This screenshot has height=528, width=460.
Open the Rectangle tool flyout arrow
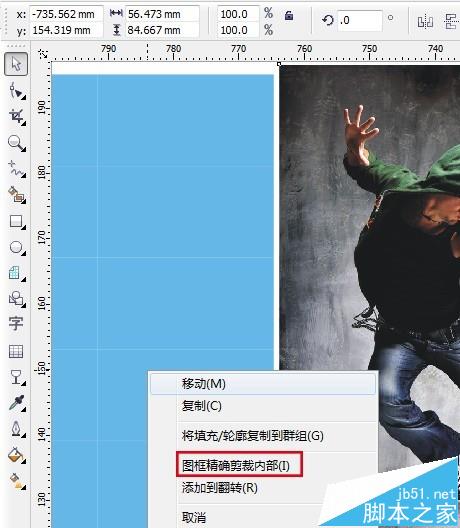[x=23, y=228]
